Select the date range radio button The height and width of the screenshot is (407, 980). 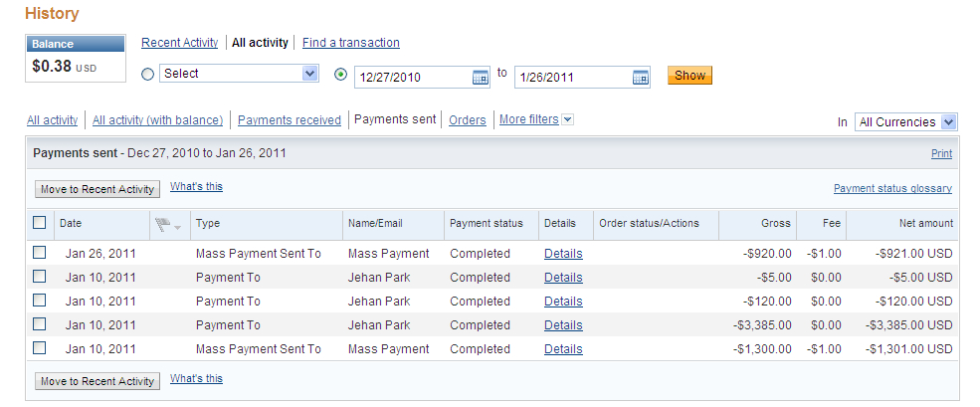click(x=341, y=74)
